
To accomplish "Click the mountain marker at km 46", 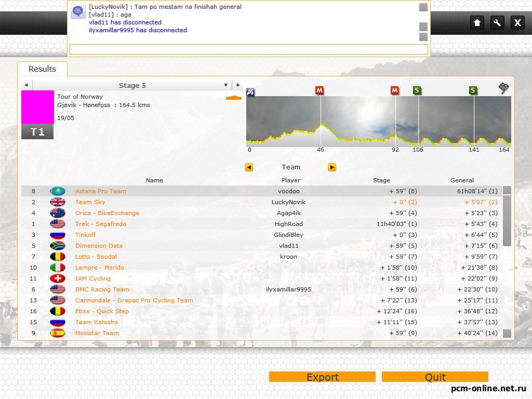I will click(320, 90).
